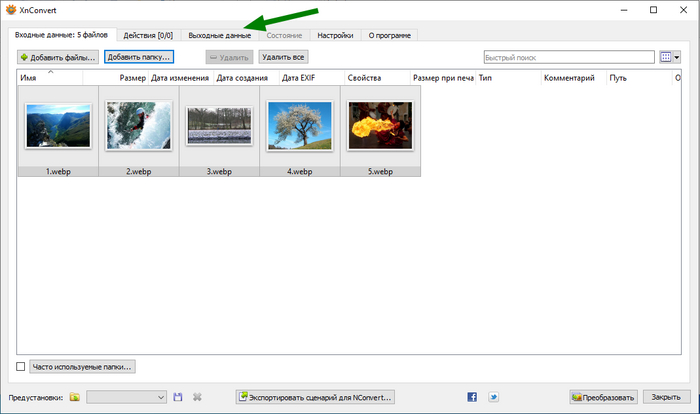Open Часто используемые папки button
The width and height of the screenshot is (700, 414).
click(83, 367)
